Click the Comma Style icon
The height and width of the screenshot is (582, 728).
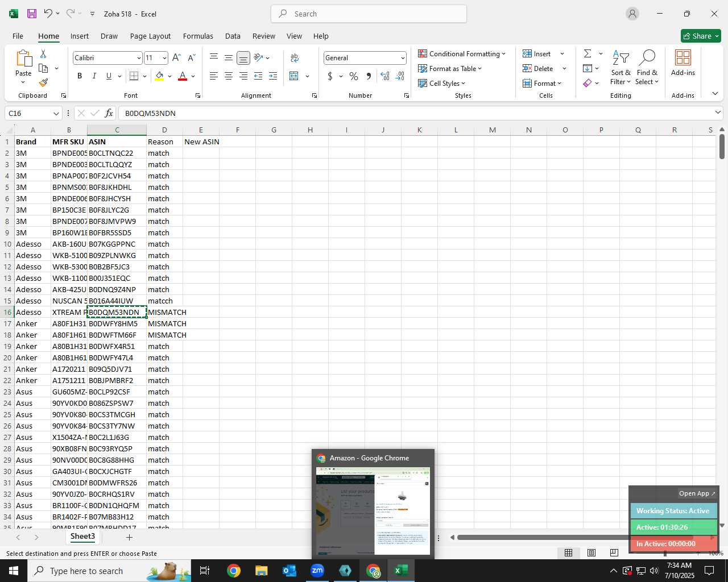point(369,76)
